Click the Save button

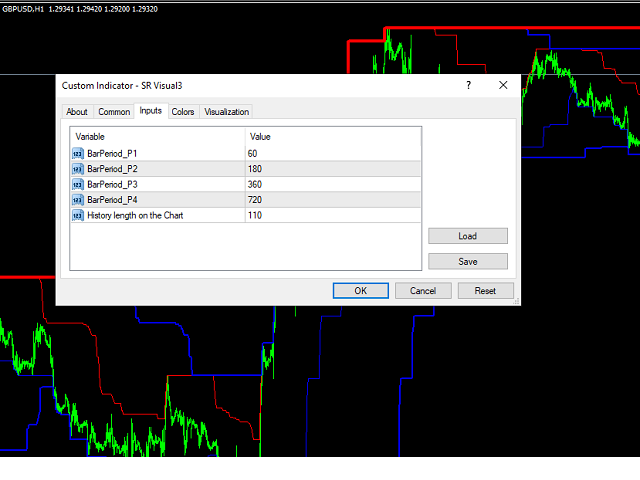click(468, 262)
